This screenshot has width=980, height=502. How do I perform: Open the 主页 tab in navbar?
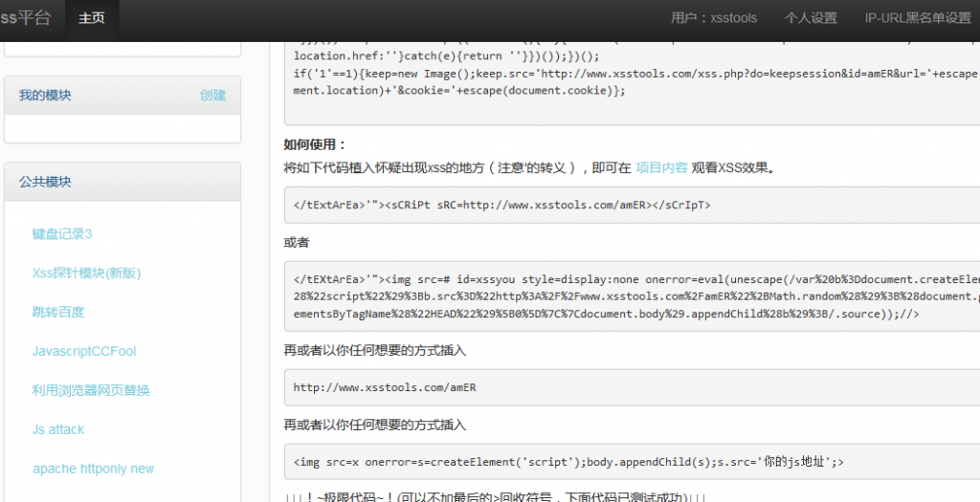tap(91, 19)
